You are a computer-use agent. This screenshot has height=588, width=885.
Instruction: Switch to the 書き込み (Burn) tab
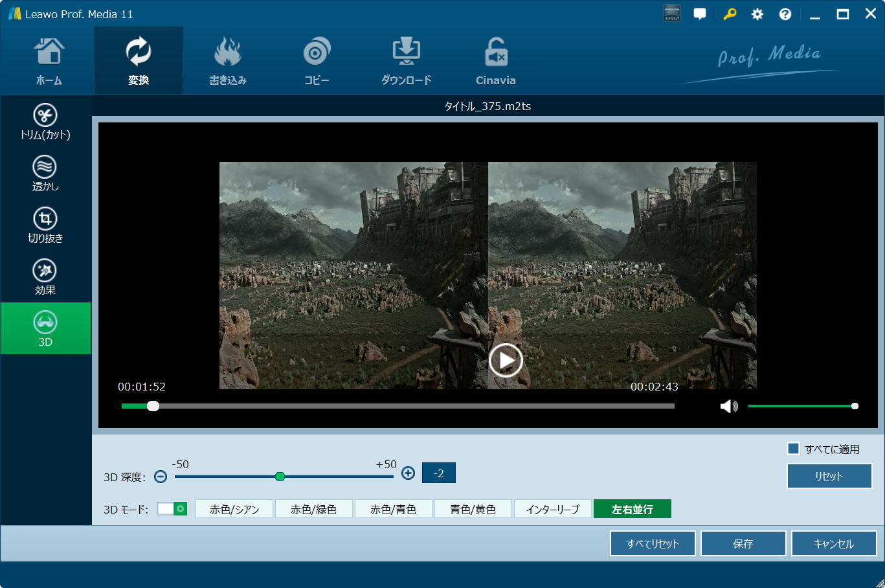click(x=227, y=62)
